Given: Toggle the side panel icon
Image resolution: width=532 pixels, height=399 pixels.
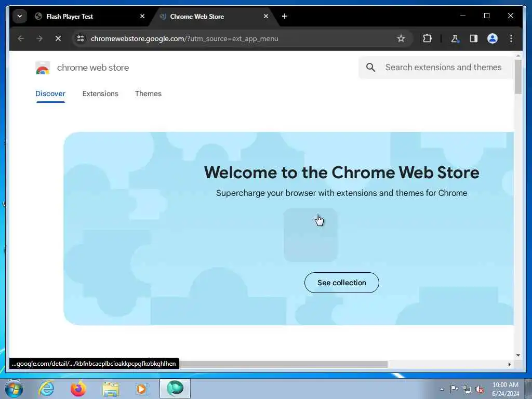Looking at the screenshot, I should coord(474,38).
